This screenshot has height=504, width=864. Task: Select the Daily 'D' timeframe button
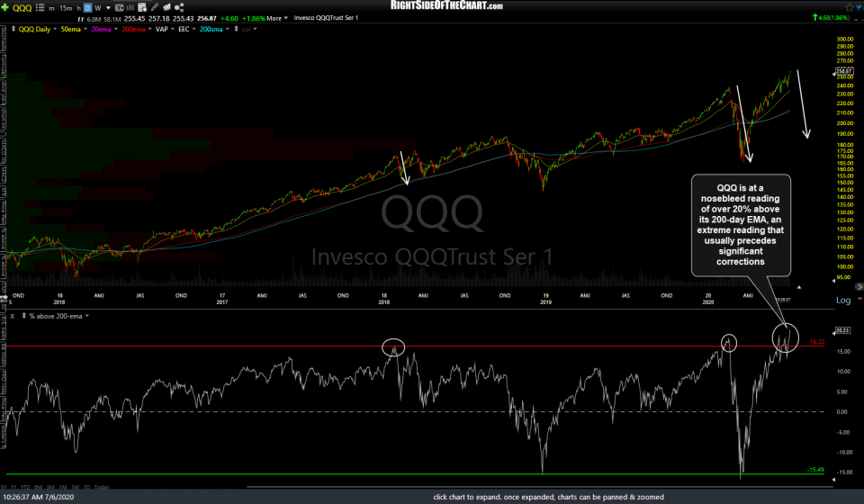(87, 8)
